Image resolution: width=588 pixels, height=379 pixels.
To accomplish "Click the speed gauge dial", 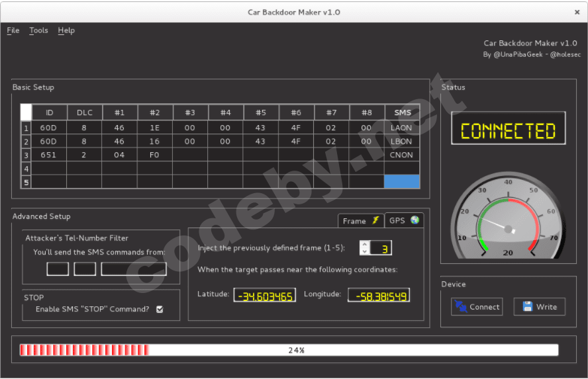I will point(508,216).
